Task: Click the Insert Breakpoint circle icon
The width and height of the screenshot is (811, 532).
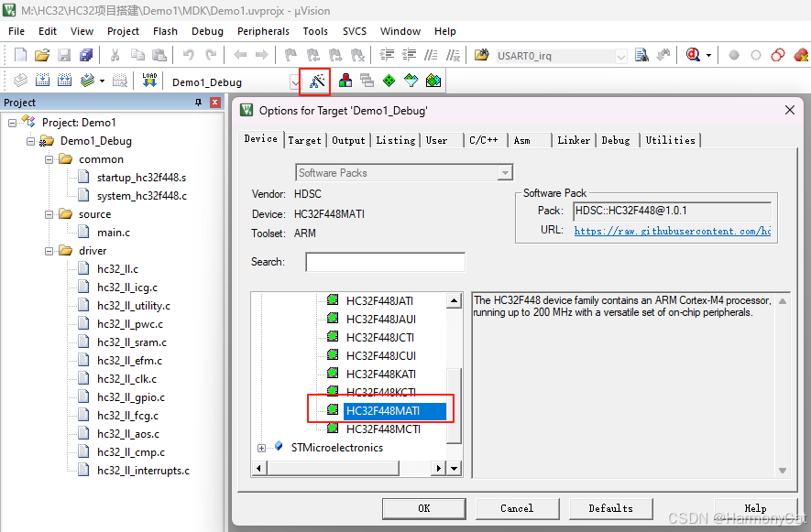Action: click(x=733, y=55)
